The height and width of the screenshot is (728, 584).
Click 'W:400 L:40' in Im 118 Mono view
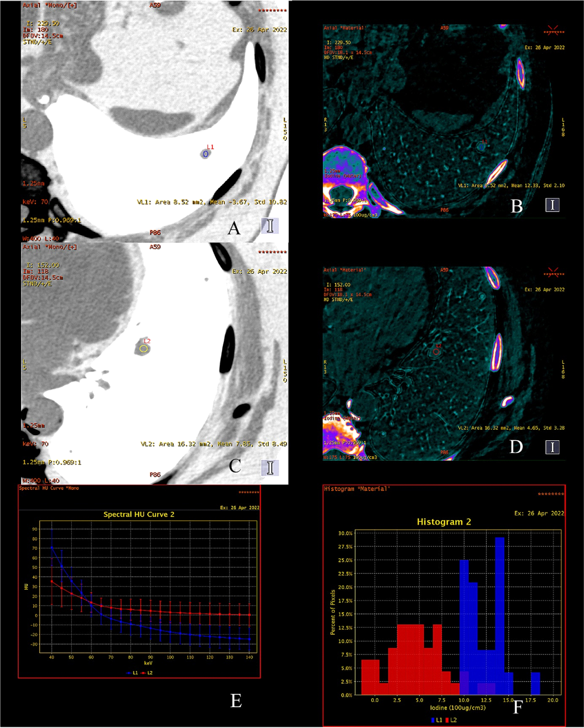(x=41, y=481)
